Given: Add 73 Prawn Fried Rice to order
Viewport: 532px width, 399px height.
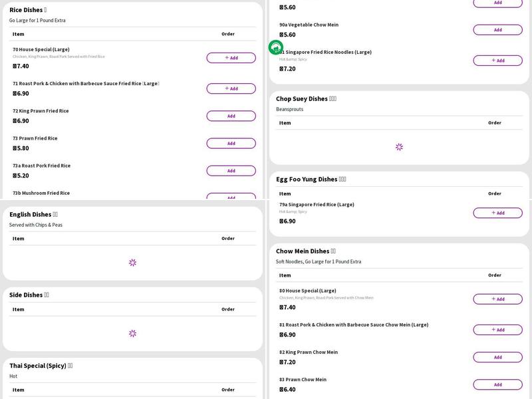Looking at the screenshot, I should coord(231,143).
